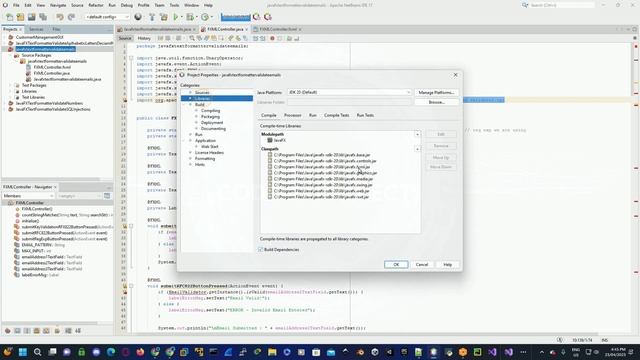Click the globe browser icon in toolbar
640x360 pixels.
[x=138, y=17]
